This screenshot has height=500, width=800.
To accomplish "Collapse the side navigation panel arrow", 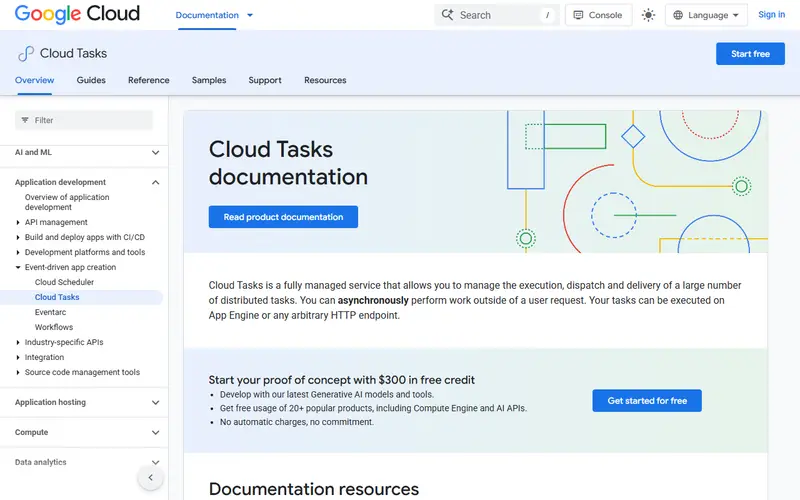I will point(151,478).
